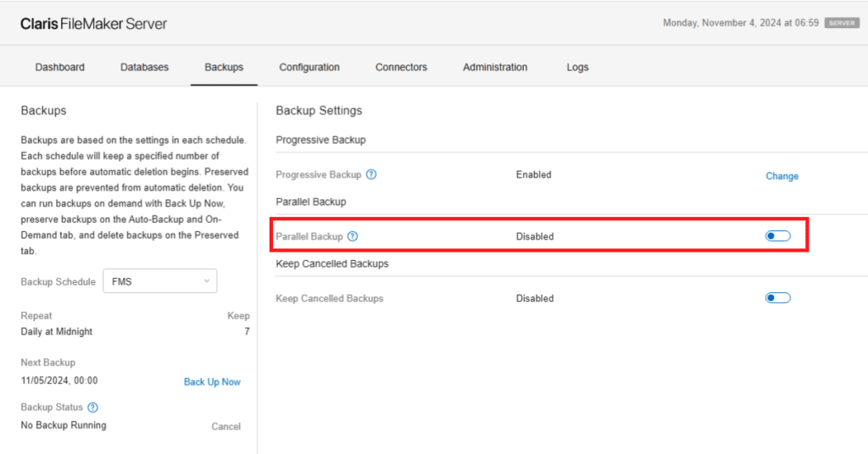
Task: Click the Back Up Now link
Action: pos(212,381)
